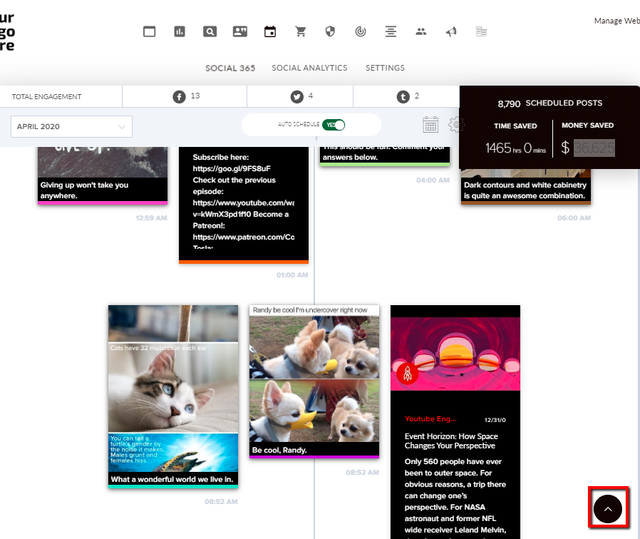Click the bar chart analytics icon

[x=180, y=31]
